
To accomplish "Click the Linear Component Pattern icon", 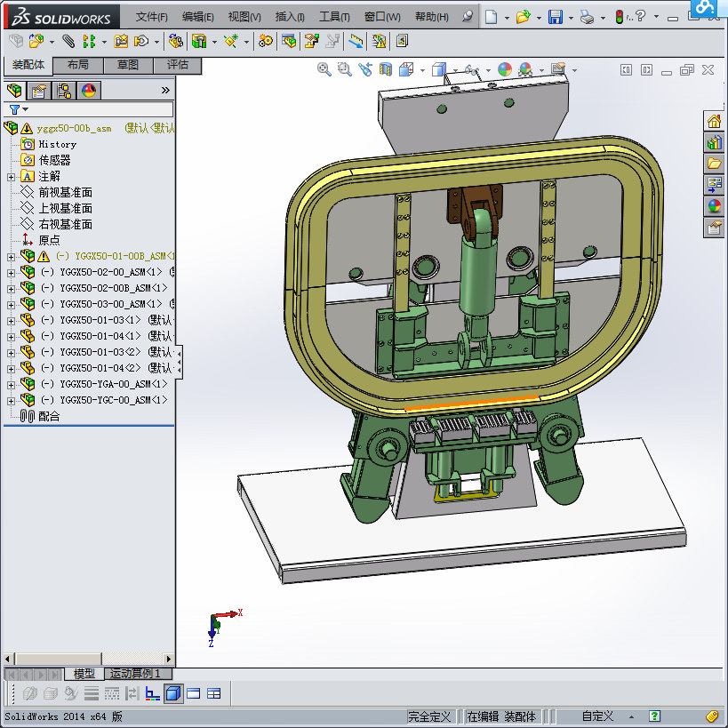I will point(89,41).
